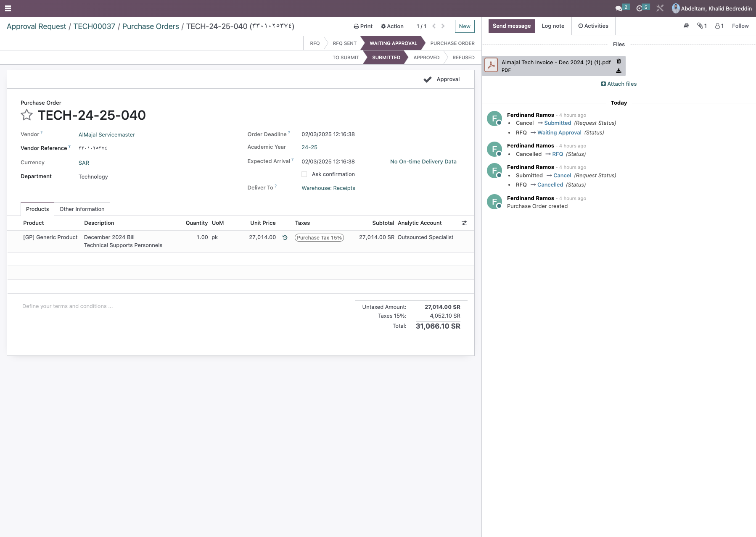Open the SAR currency link
Image resolution: width=756 pixels, height=537 pixels.
(x=84, y=163)
